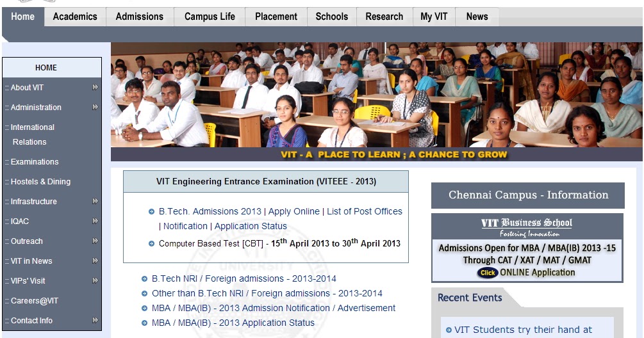Open the Placement tab
The image size is (644, 338).
pyautogui.click(x=276, y=17)
